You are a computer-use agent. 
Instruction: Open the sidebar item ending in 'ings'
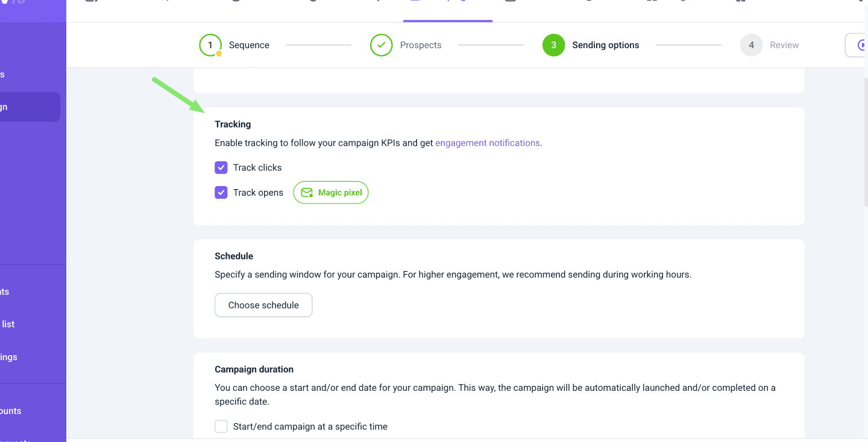[x=9, y=357]
